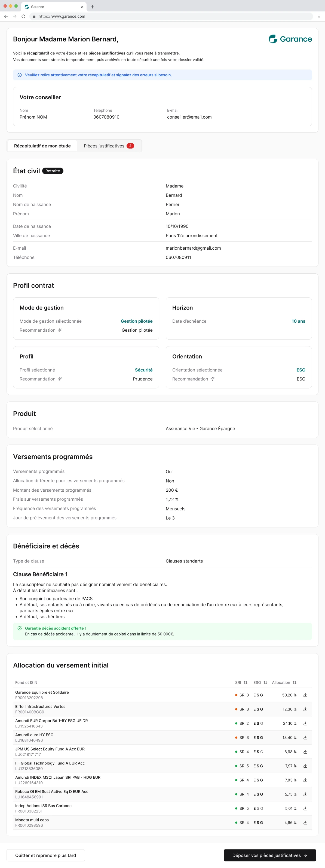
Task: Open a new browser tab
Action: (x=93, y=7)
